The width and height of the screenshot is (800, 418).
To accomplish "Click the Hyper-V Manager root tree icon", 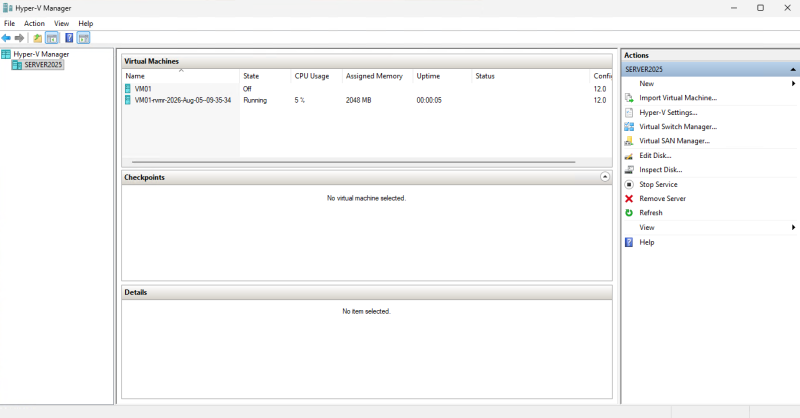I will click(x=6, y=54).
